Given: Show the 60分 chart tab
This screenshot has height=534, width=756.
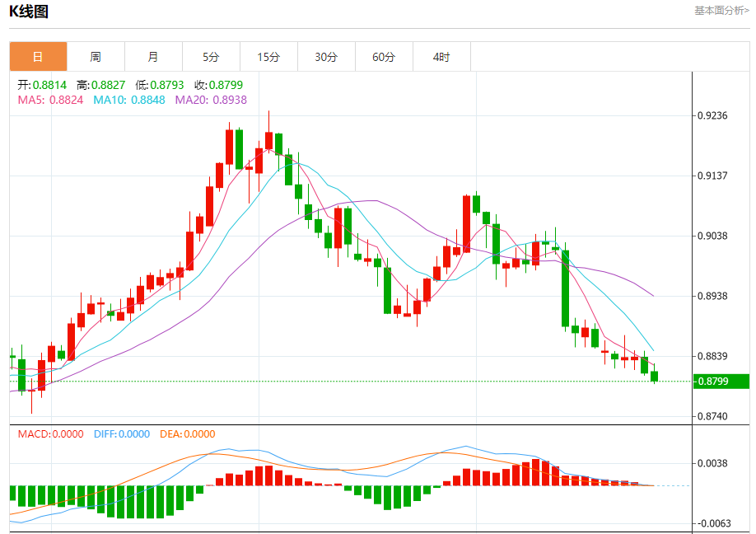Looking at the screenshot, I should tap(384, 57).
